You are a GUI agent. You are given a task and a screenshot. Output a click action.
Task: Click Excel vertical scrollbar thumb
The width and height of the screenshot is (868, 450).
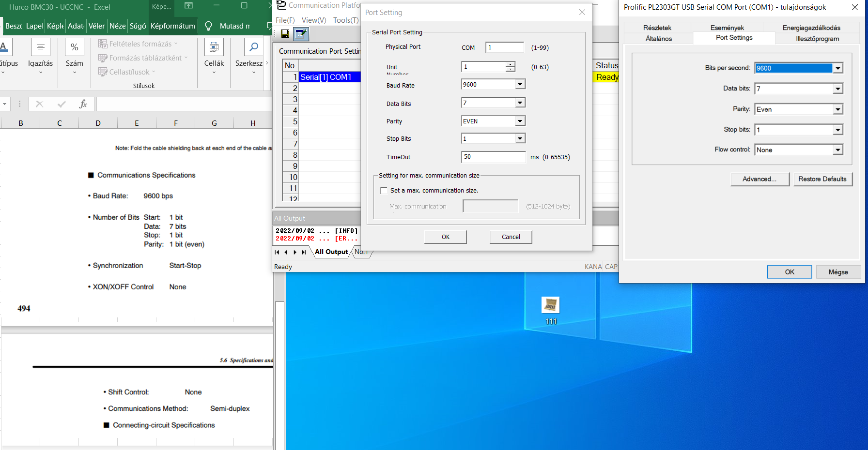[x=279, y=375]
